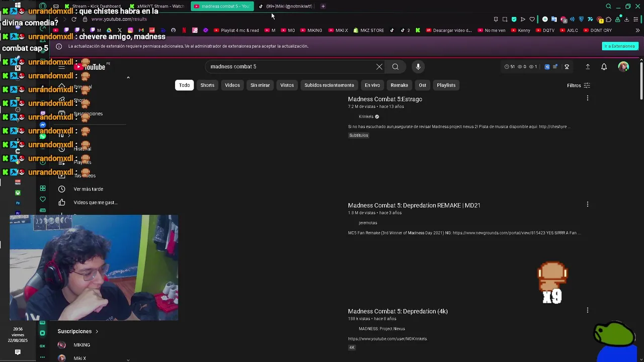Click the YouTube search magnifier button
Screen dimensions: 644x362
point(395,66)
